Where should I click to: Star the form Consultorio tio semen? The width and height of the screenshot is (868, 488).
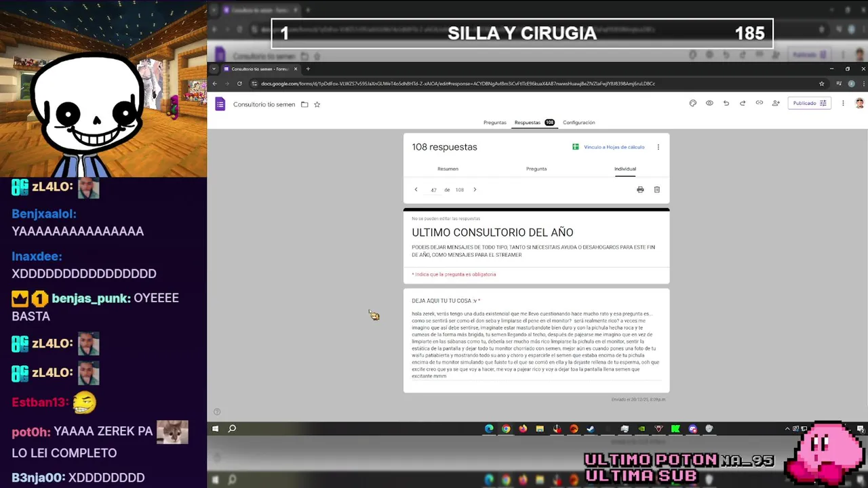click(317, 104)
